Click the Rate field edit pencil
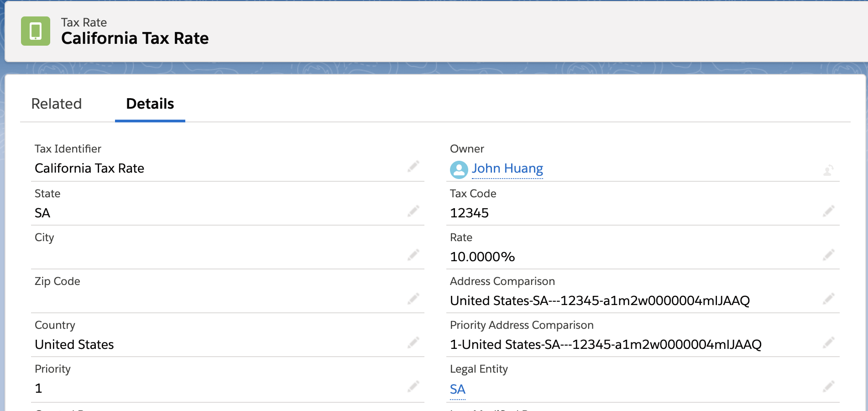 point(829,255)
